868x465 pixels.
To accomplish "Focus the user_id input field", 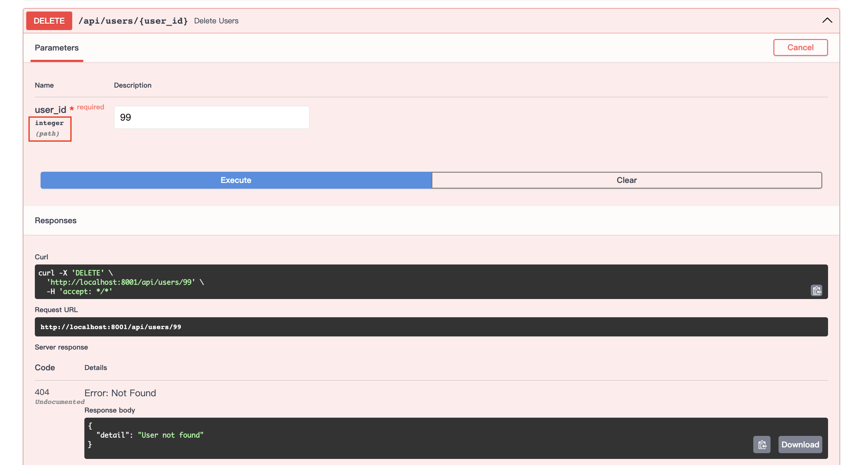I will (x=212, y=117).
